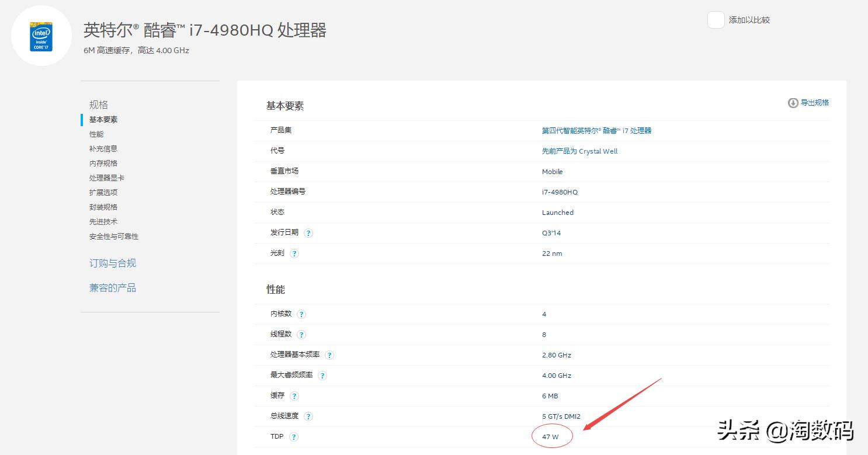Open the help tooltip for TDP
This screenshot has width=868, height=455.
[x=294, y=436]
